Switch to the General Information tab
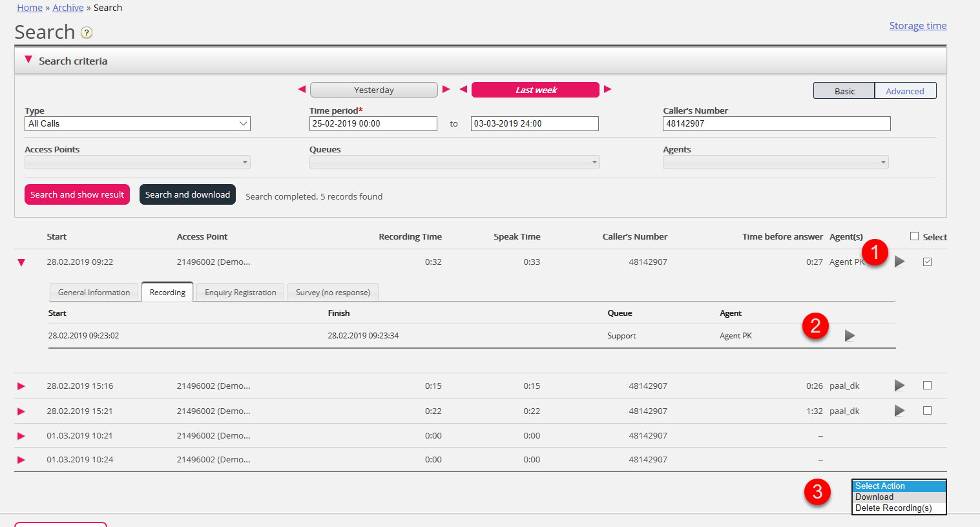 point(94,293)
